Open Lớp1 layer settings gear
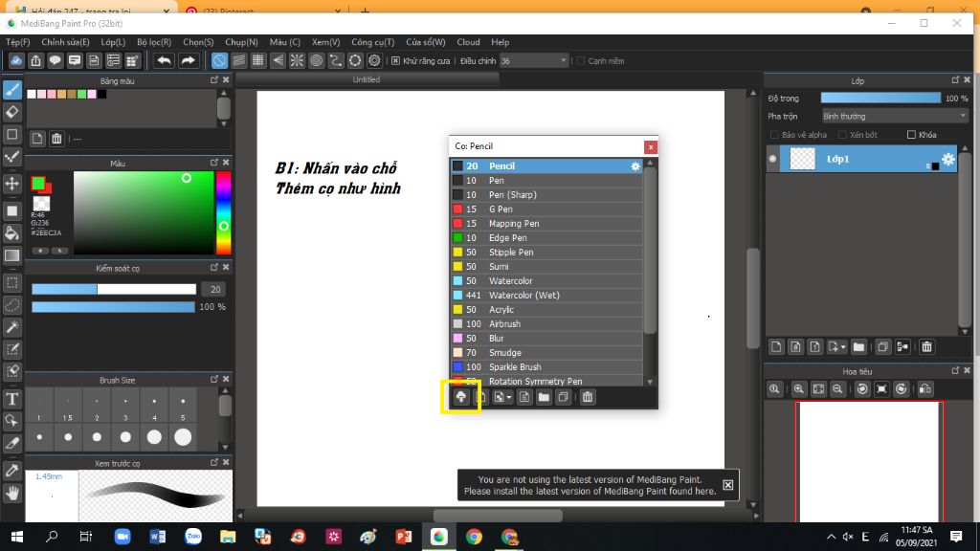Screen dimensions: 980x551 (947, 159)
